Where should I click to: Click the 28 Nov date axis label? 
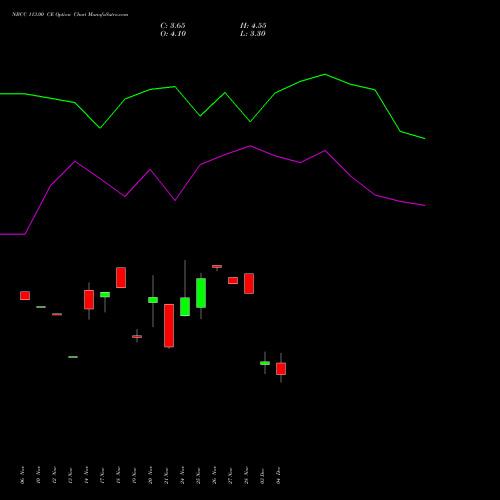pyautogui.click(x=246, y=475)
